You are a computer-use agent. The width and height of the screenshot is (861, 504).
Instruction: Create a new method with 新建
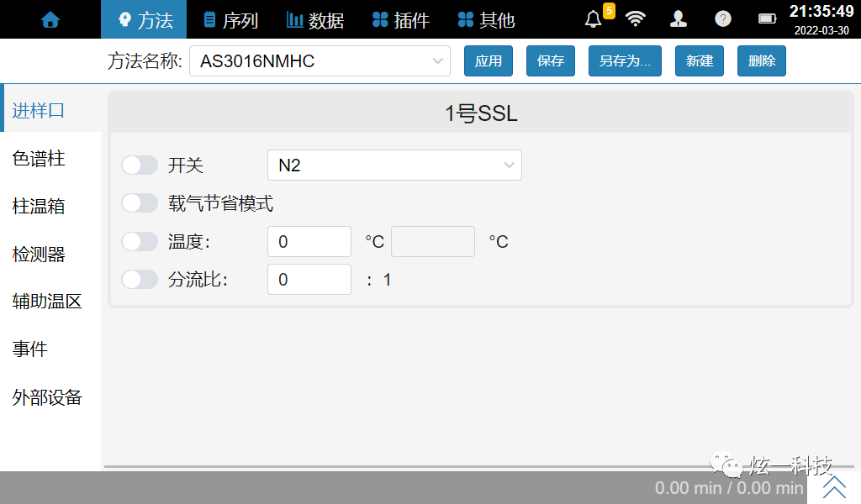click(x=699, y=60)
